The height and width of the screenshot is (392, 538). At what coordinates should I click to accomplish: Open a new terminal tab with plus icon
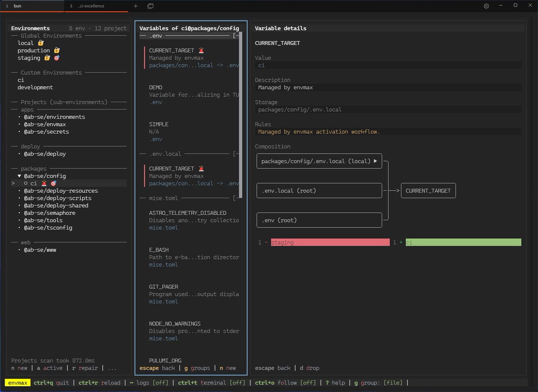136,6
